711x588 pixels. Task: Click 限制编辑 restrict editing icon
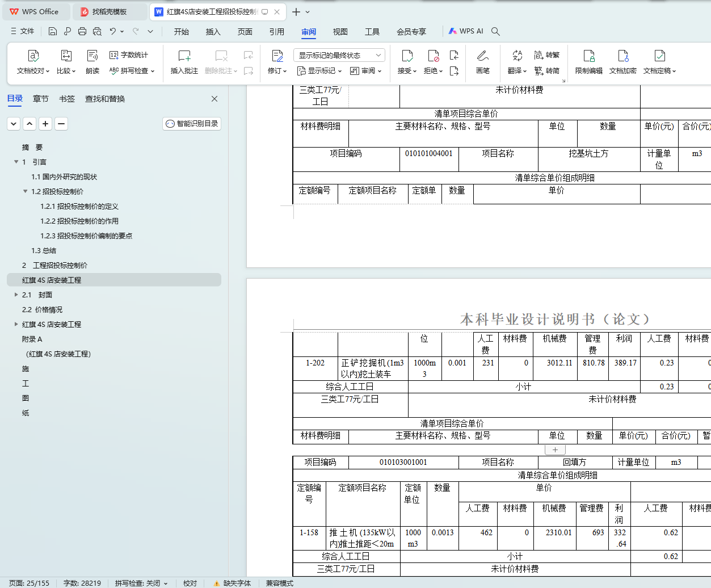(x=589, y=56)
